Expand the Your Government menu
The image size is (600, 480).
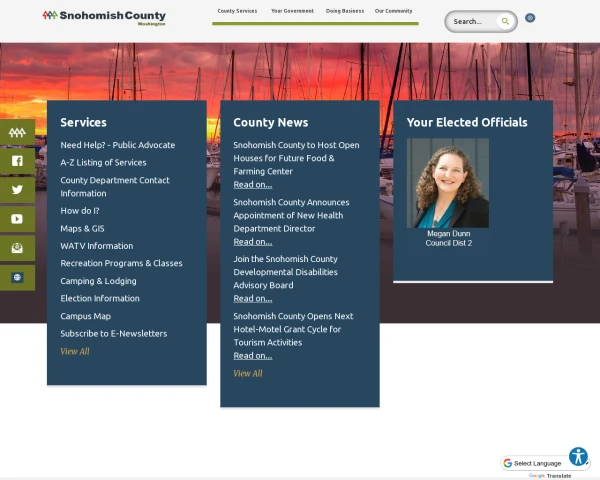292,11
